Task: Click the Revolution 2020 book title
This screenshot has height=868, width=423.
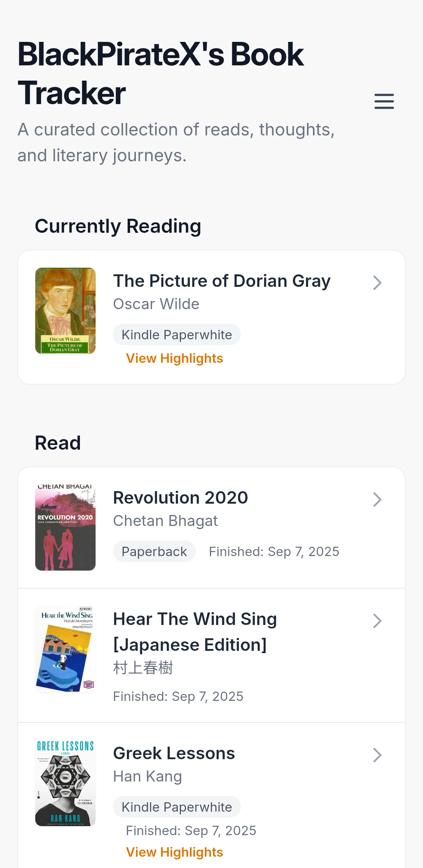Action: (181, 498)
